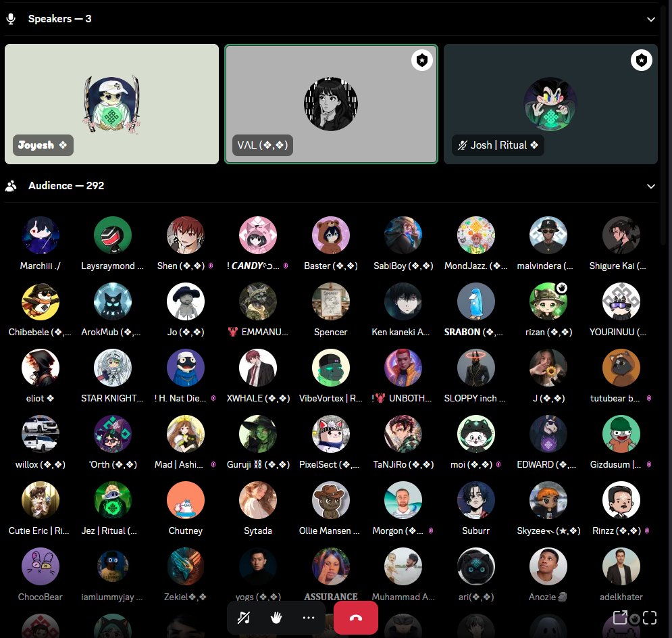This screenshot has width=672, height=638.
Task: Open Ollie Mansen's cowboy bear avatar
Action: pyautogui.click(x=330, y=500)
